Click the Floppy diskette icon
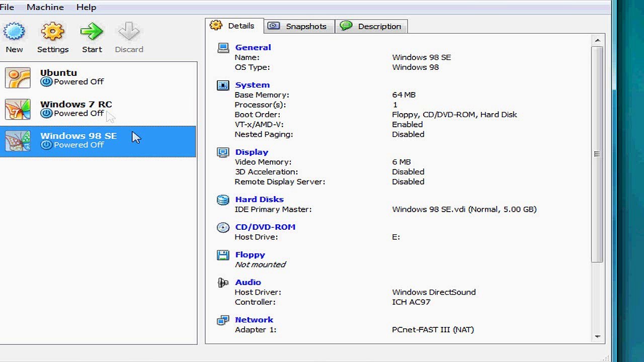The image size is (644, 362). tap(223, 255)
